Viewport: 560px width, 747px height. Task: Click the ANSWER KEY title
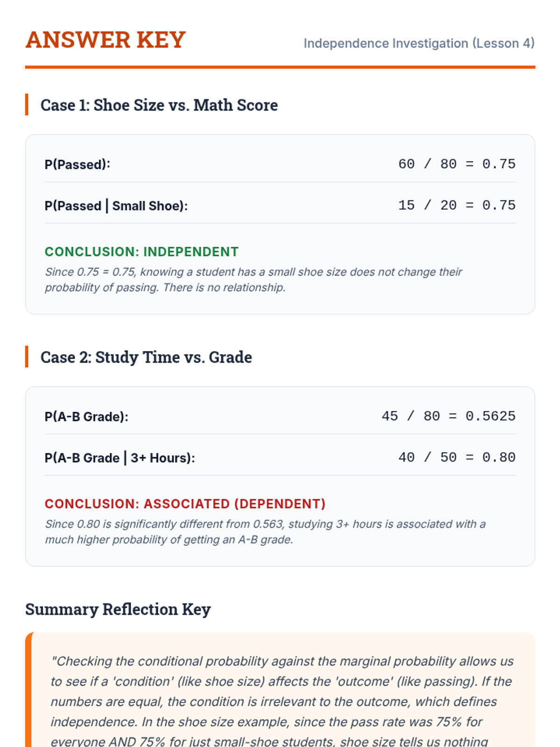point(105,40)
